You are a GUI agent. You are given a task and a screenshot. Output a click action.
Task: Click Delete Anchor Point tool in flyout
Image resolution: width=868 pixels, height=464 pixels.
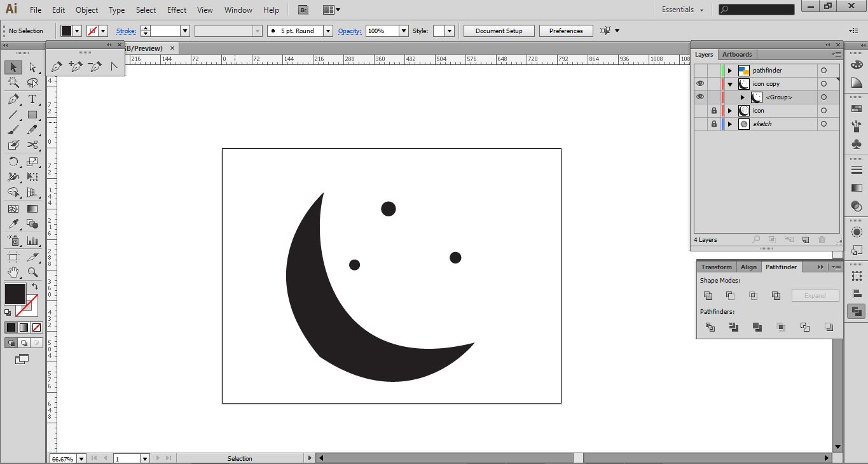click(x=95, y=66)
